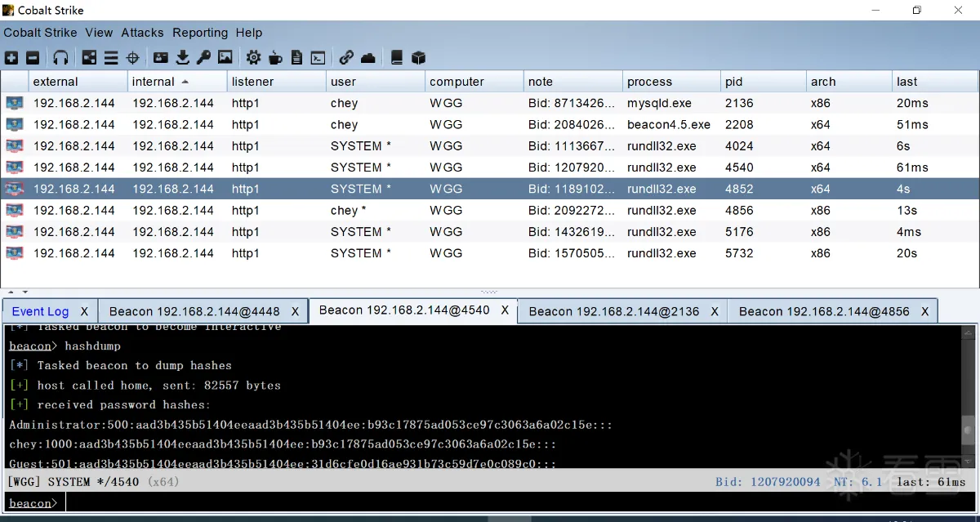The height and width of the screenshot is (522, 980).
Task: Close the Beacon @4856 tab
Action: click(925, 311)
